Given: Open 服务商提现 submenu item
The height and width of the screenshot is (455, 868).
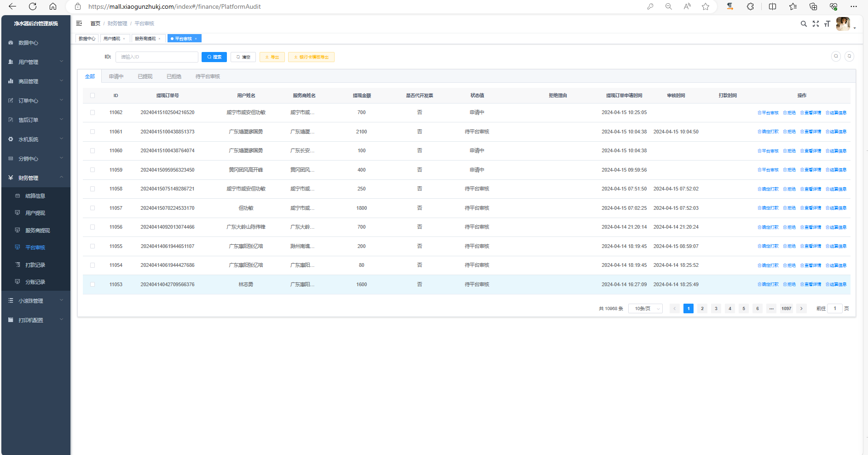Looking at the screenshot, I should pos(36,230).
